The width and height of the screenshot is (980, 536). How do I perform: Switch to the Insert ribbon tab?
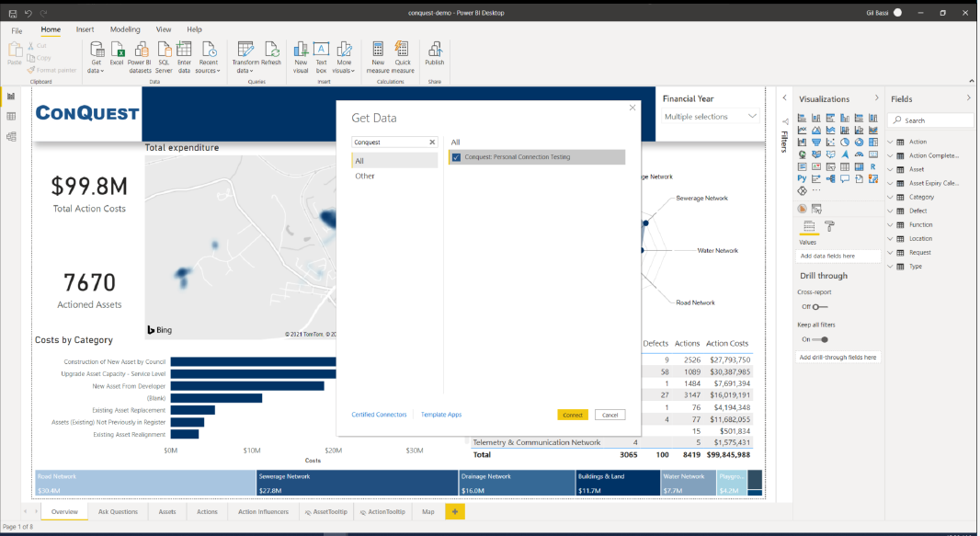point(85,29)
